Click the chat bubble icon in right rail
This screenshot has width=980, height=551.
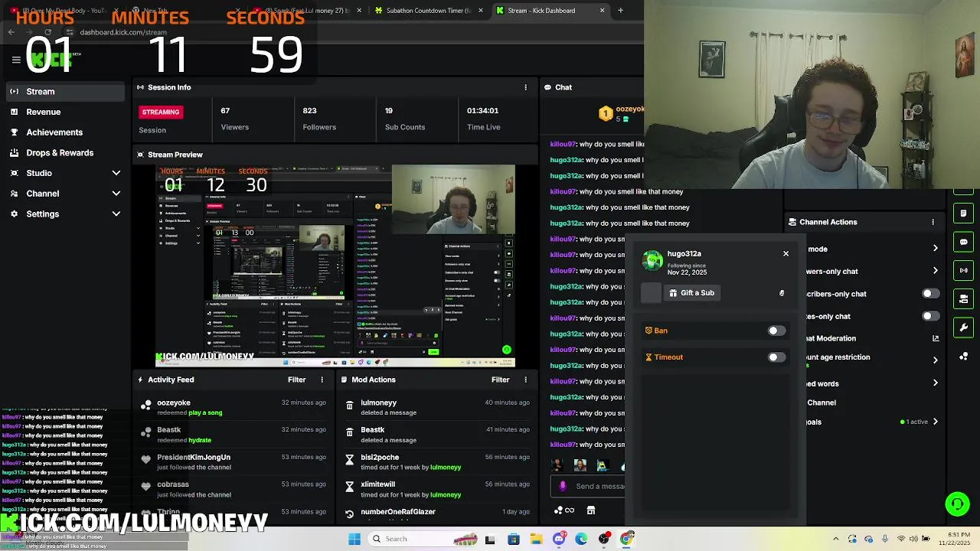coord(964,242)
